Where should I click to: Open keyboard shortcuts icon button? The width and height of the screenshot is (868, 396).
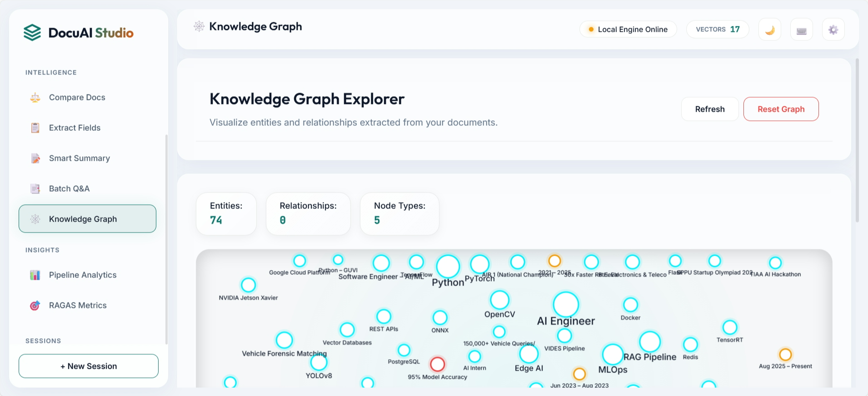point(802,30)
